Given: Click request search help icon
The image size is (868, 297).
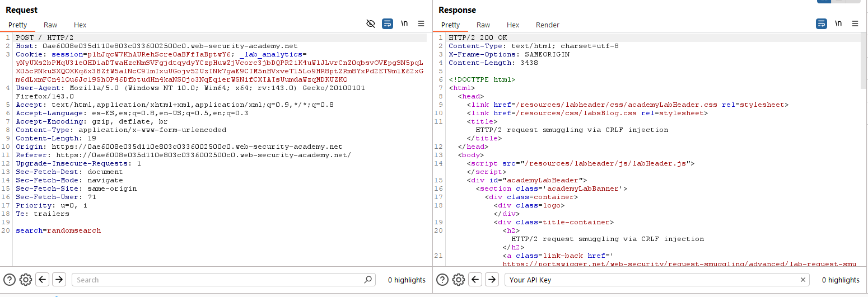Looking at the screenshot, I should [9, 280].
